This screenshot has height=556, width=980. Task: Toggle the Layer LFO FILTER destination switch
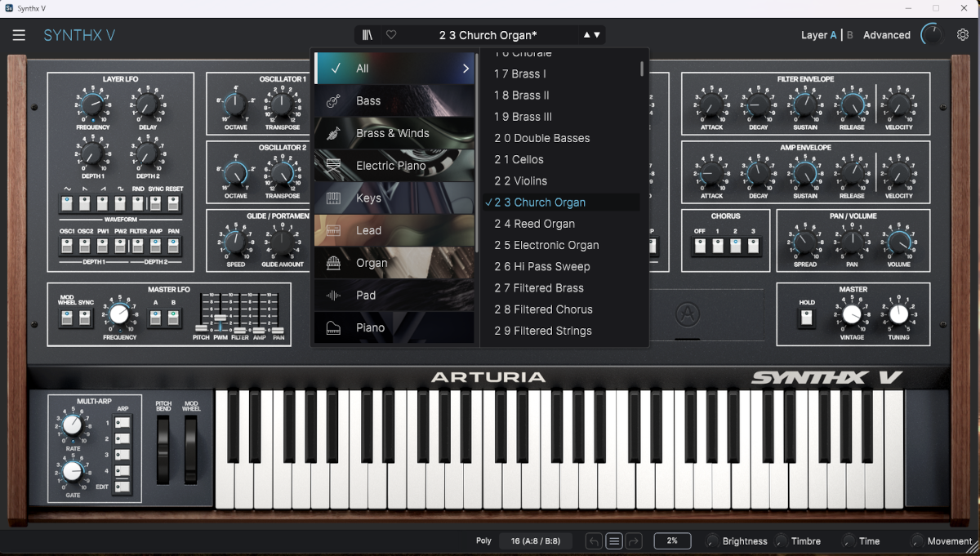click(138, 245)
